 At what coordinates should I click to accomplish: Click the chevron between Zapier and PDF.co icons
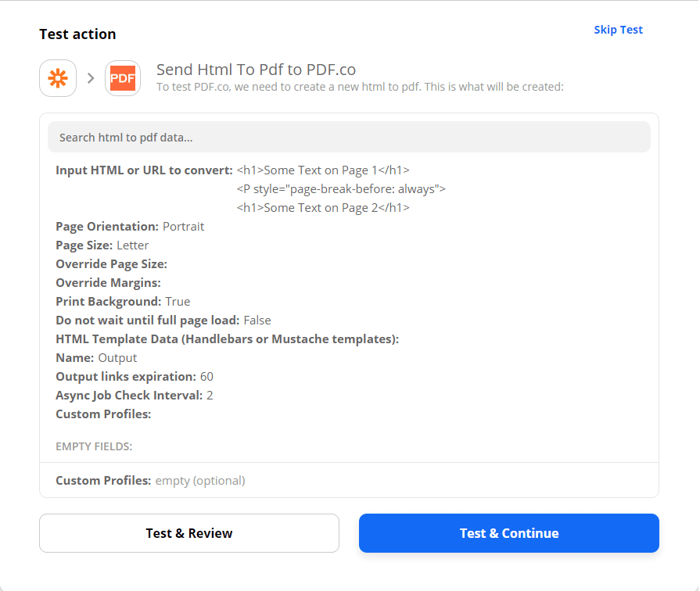91,78
